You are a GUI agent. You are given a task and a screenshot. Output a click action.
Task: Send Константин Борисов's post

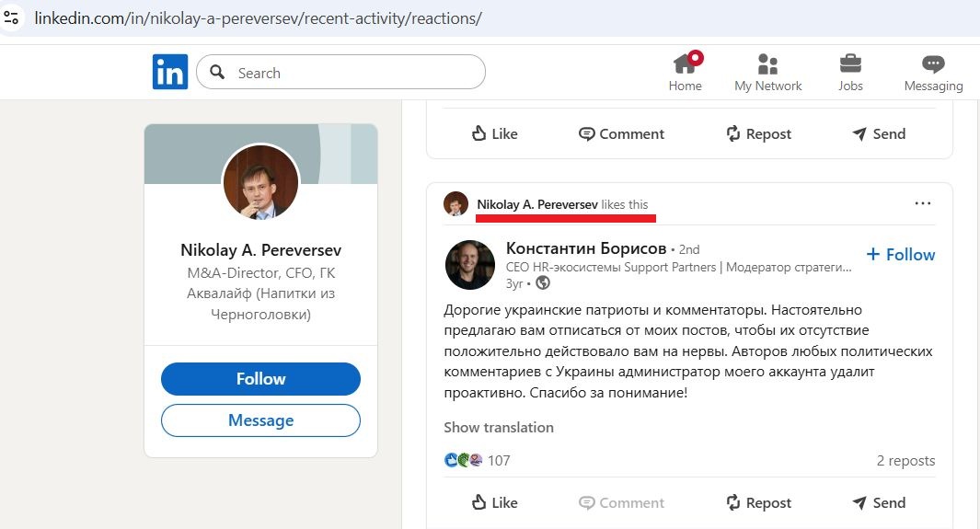pyautogui.click(x=879, y=502)
